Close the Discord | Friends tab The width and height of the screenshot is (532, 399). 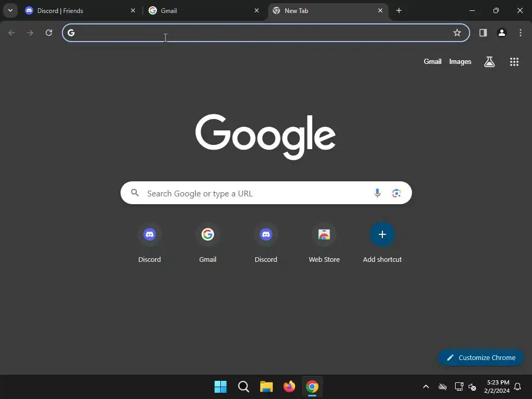[x=133, y=10]
